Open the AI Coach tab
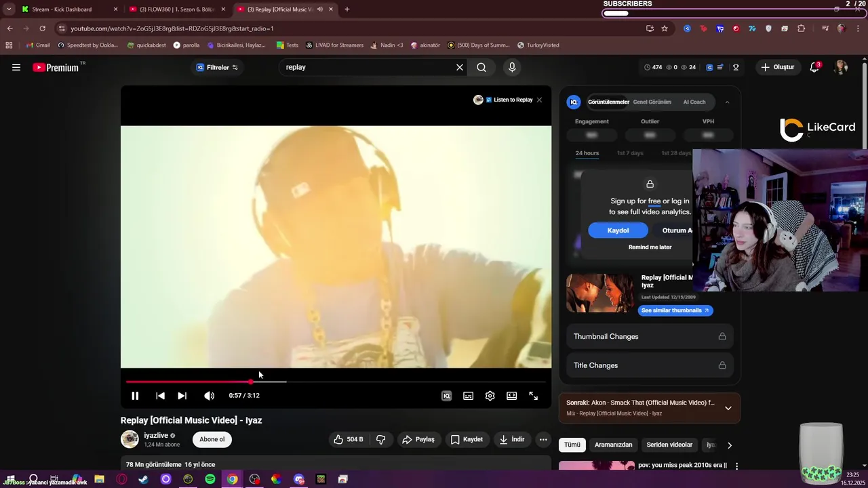This screenshot has height=488, width=868. pyautogui.click(x=694, y=102)
